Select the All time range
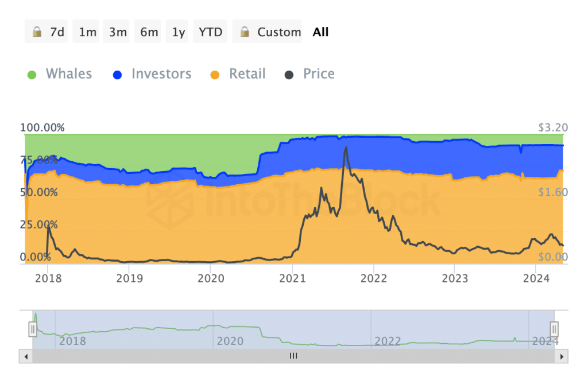 pyautogui.click(x=320, y=32)
